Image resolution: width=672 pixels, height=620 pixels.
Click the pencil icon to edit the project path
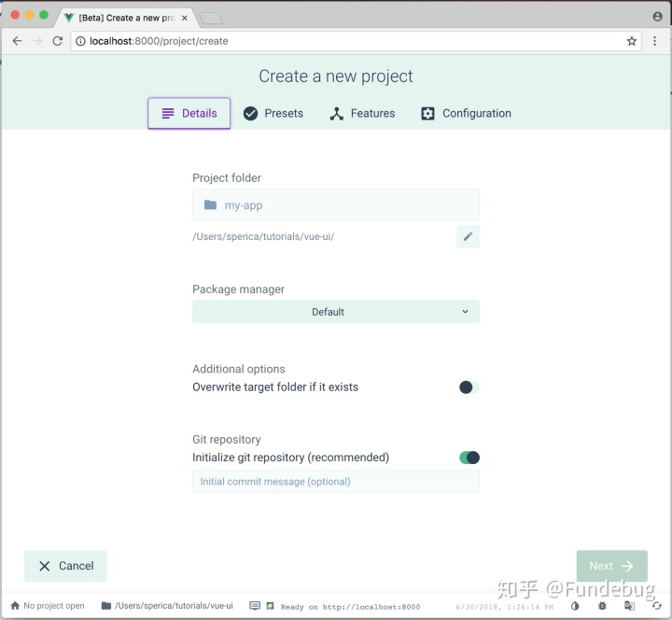468,236
